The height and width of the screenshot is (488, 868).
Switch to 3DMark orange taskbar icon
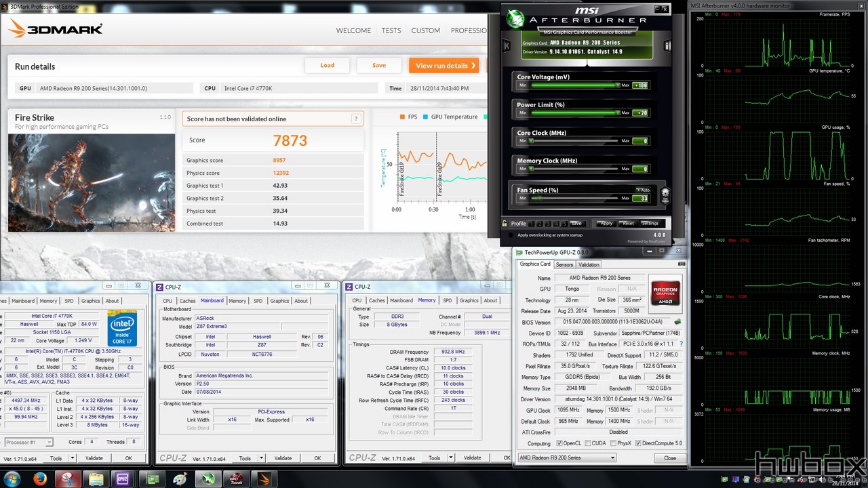(264, 479)
